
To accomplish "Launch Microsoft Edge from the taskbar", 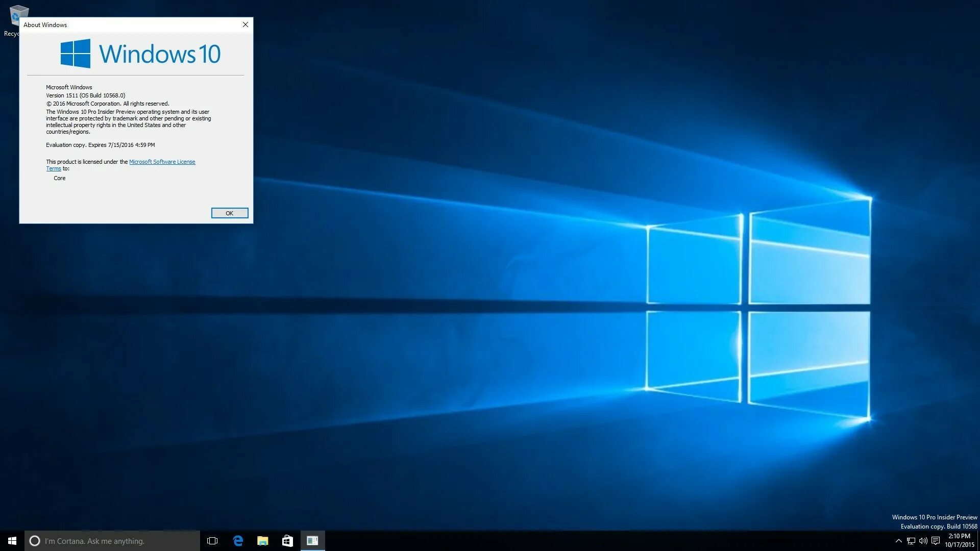I will pos(238,541).
